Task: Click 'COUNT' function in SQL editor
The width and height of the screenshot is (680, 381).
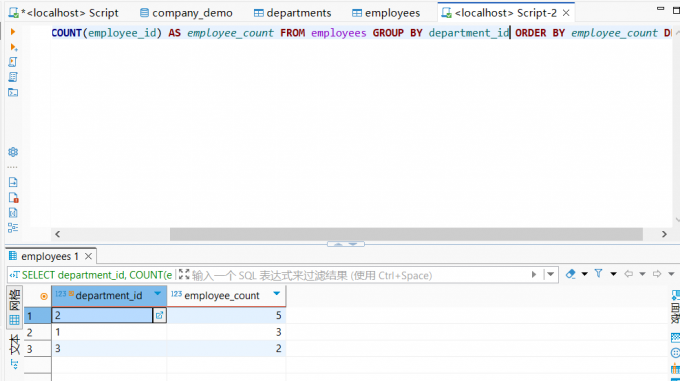Action: [67, 33]
